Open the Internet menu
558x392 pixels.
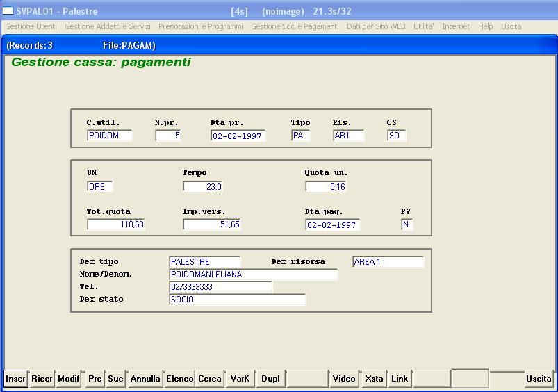coord(456,26)
